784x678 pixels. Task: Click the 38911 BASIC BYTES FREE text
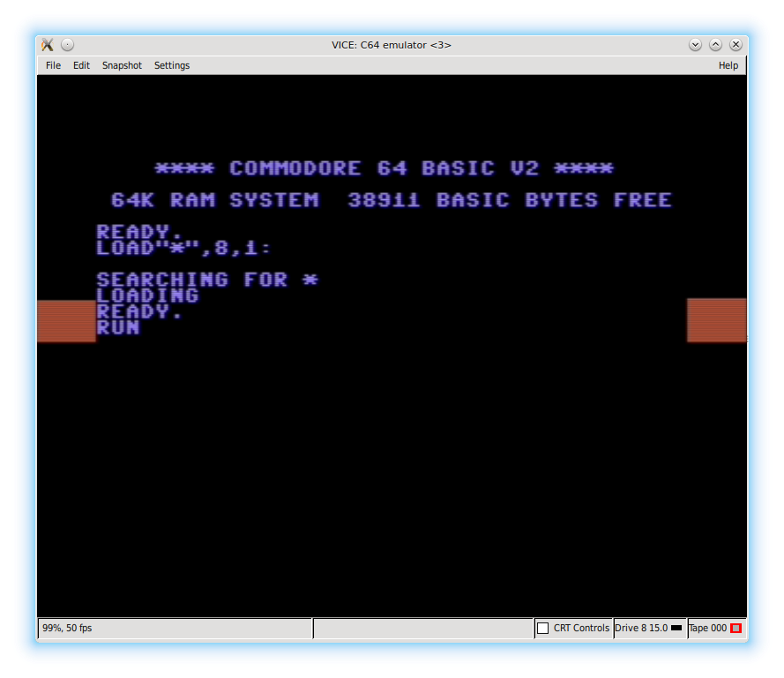click(x=510, y=200)
